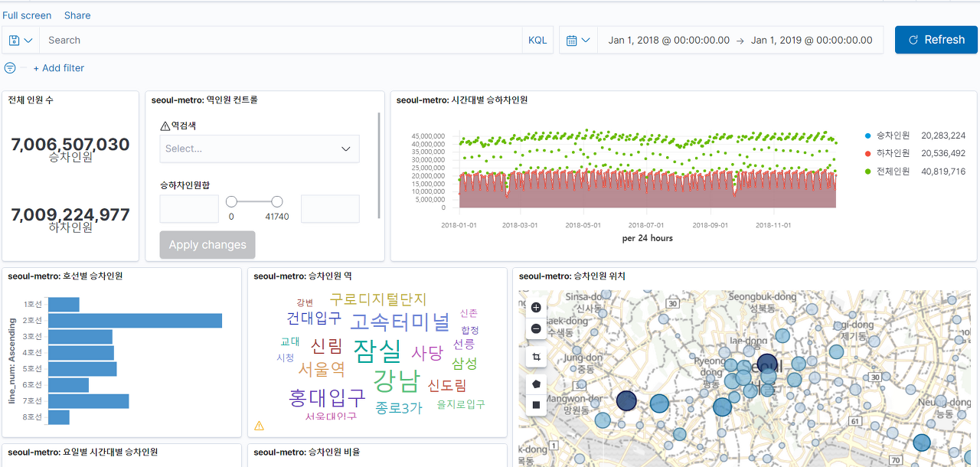The width and height of the screenshot is (980, 467).
Task: Click the Refresh button
Action: click(x=936, y=40)
